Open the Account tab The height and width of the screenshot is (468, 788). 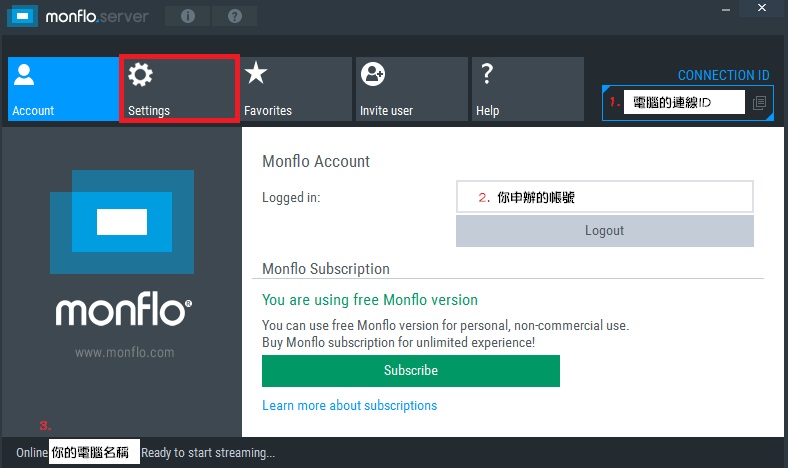tap(62, 89)
